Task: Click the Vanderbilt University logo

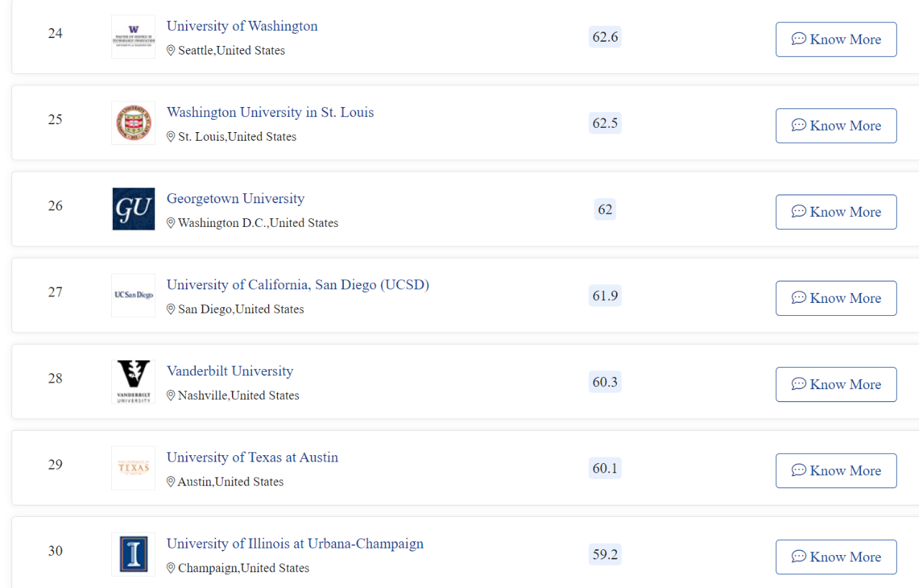Action: pos(134,381)
